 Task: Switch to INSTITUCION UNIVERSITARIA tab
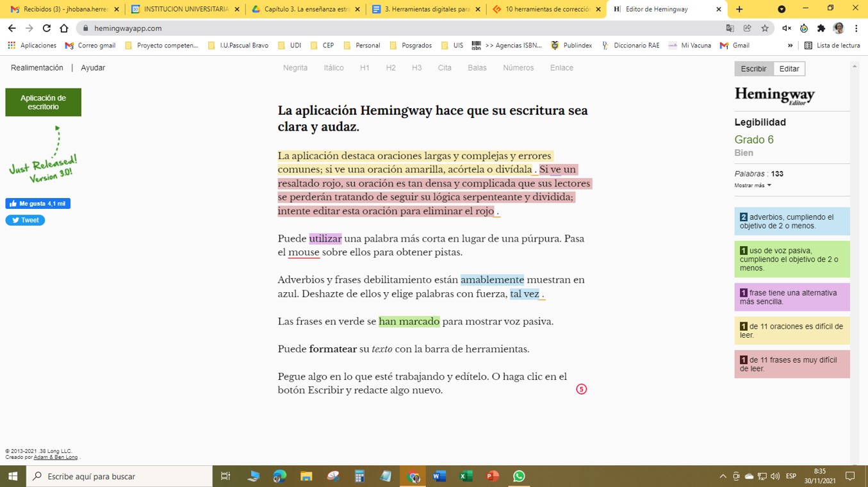[184, 10]
